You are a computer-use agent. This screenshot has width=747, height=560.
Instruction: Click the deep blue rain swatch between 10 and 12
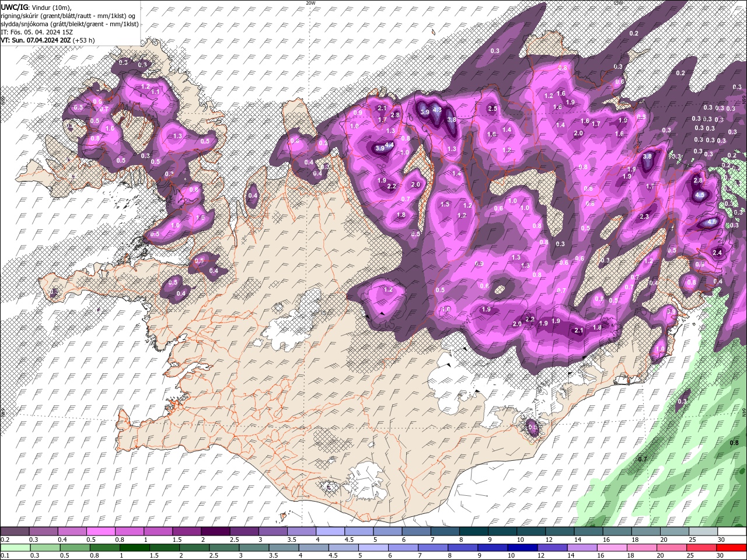[523, 548]
